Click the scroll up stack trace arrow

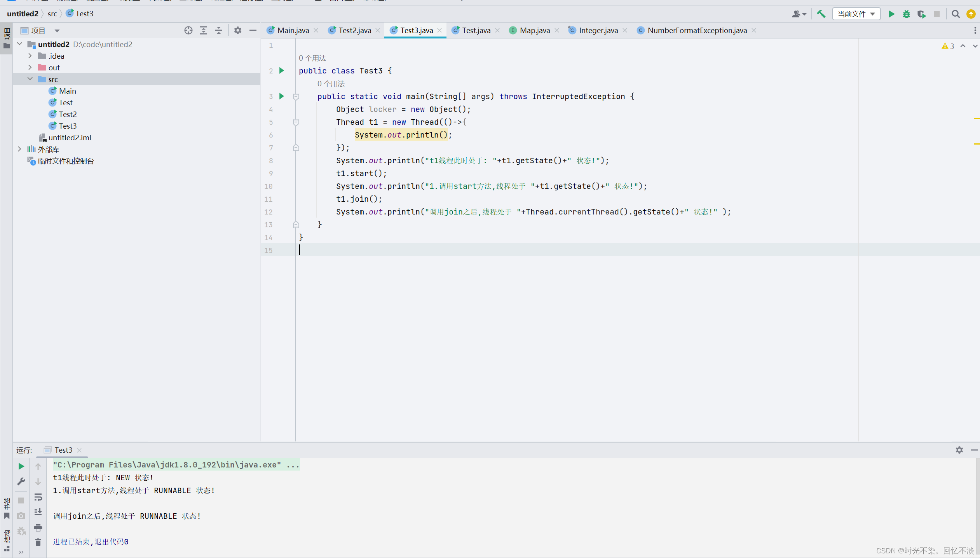(x=38, y=466)
